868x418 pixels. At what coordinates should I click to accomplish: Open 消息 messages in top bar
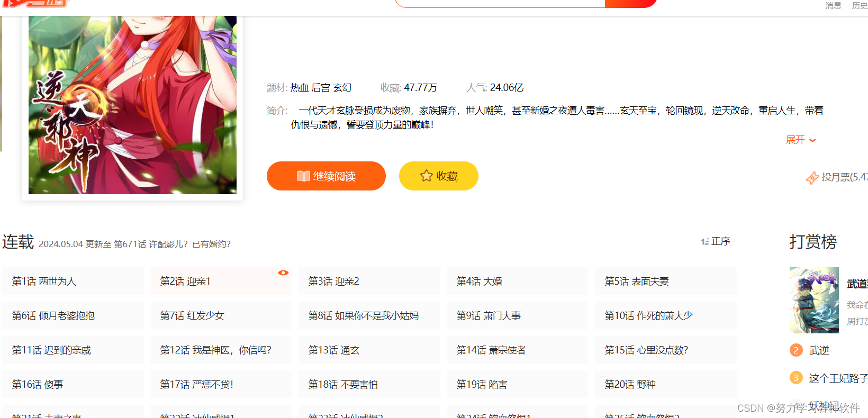pos(833,5)
